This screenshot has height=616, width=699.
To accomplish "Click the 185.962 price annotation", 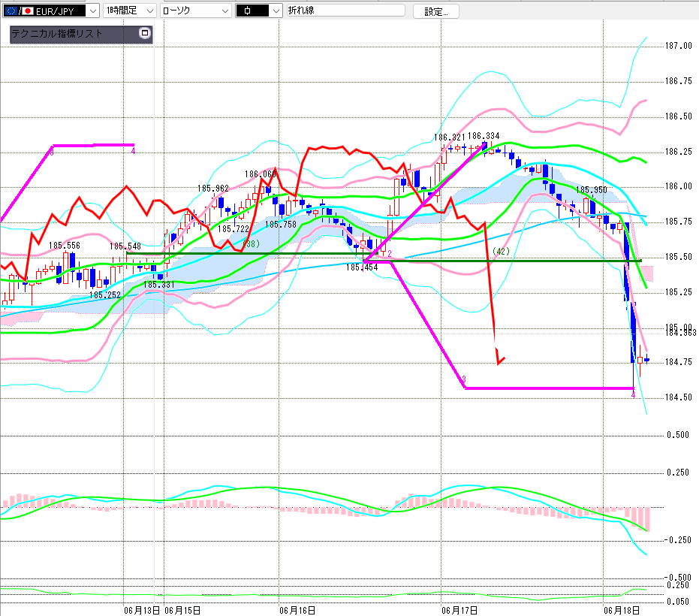I will pyautogui.click(x=213, y=189).
